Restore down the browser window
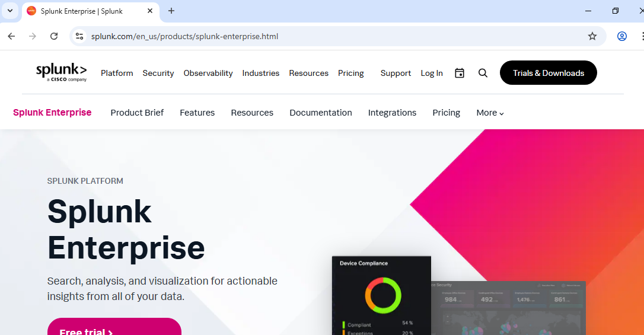This screenshot has width=644, height=335. tap(616, 11)
